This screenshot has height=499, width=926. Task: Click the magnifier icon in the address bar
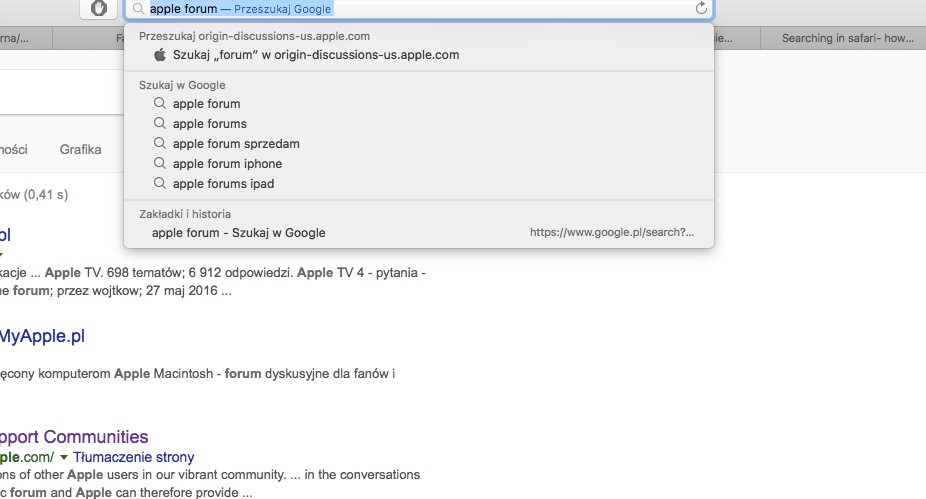click(x=138, y=9)
